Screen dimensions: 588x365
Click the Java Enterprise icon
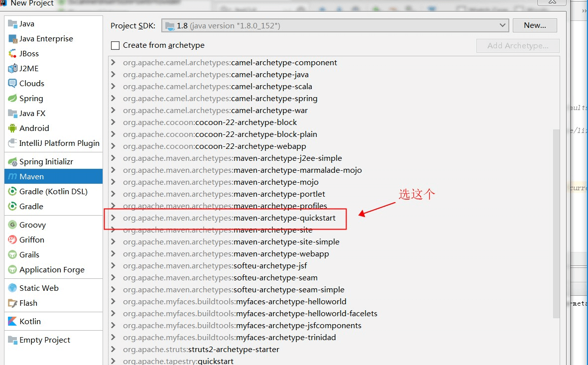pos(12,39)
